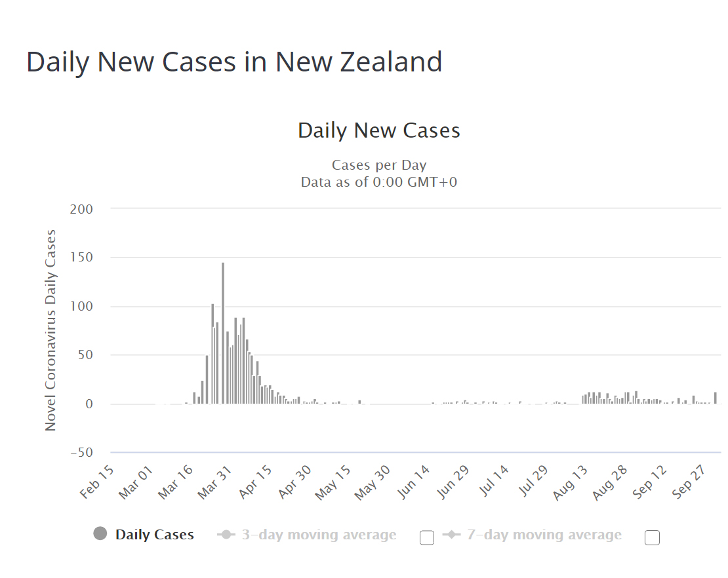728x578 pixels.
Task: Click the Novel Coronavirus Daily Cases axis title
Action: 51,330
